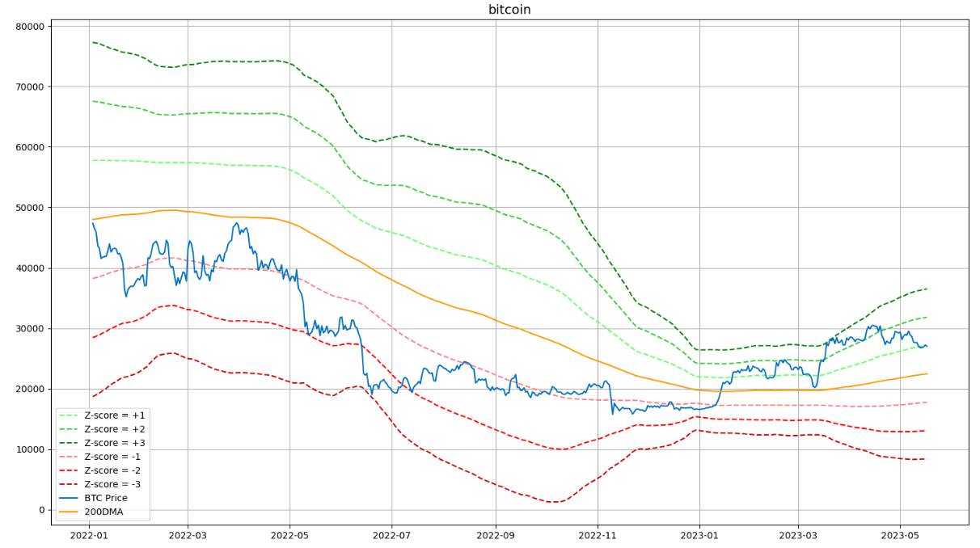
Task: Click the x-axis date label "2022-11"
Action: point(598,534)
